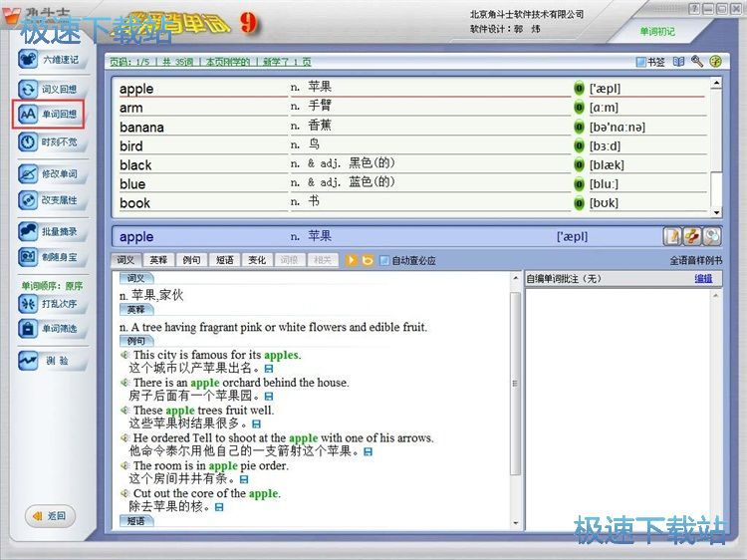Click definition panel scroll-down arrow

(516, 523)
